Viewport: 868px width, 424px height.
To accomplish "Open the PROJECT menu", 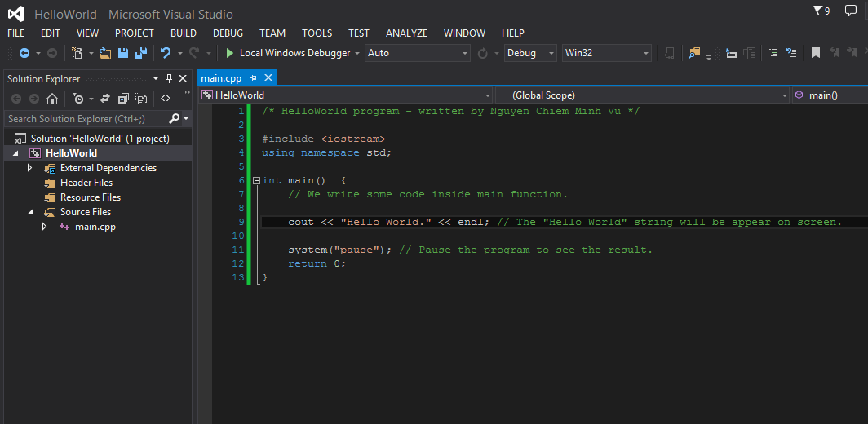I will point(135,33).
